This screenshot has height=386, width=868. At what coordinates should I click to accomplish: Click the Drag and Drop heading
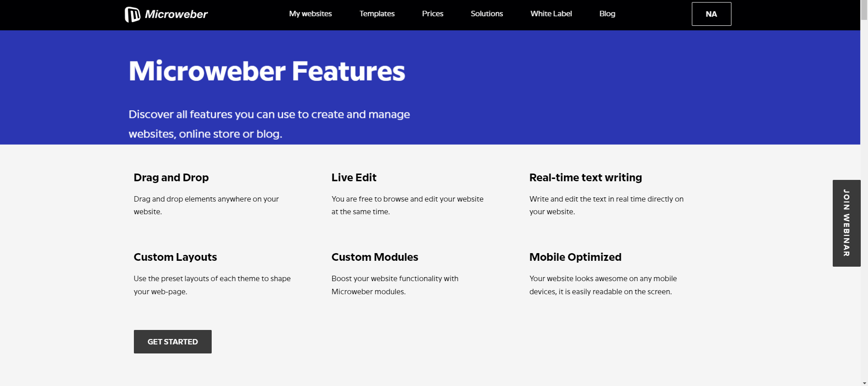pyautogui.click(x=171, y=178)
